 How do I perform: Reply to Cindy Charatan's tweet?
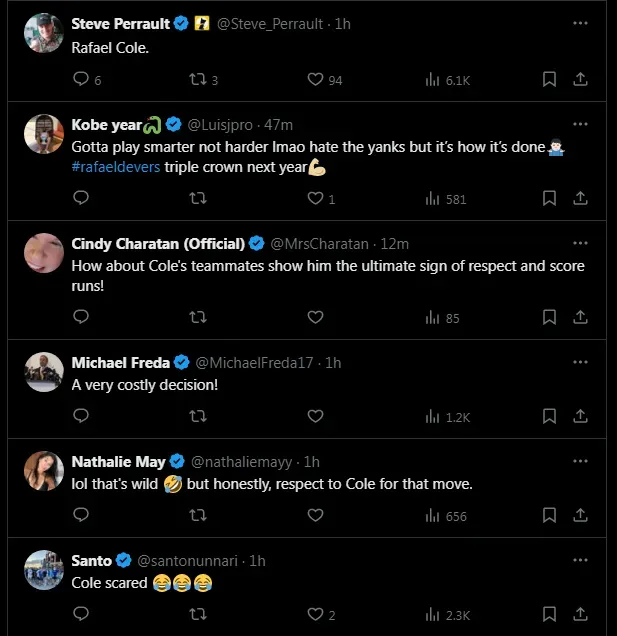pos(82,318)
